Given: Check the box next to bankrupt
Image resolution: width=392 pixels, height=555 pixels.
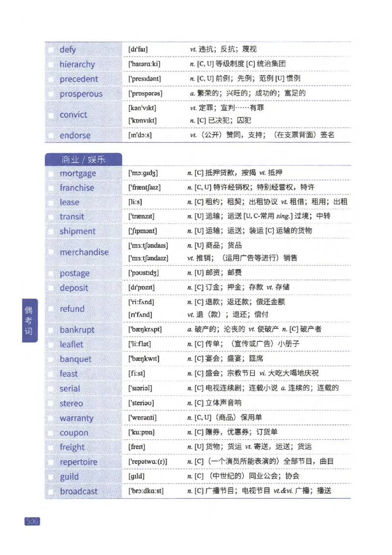Looking at the screenshot, I should pos(51,330).
